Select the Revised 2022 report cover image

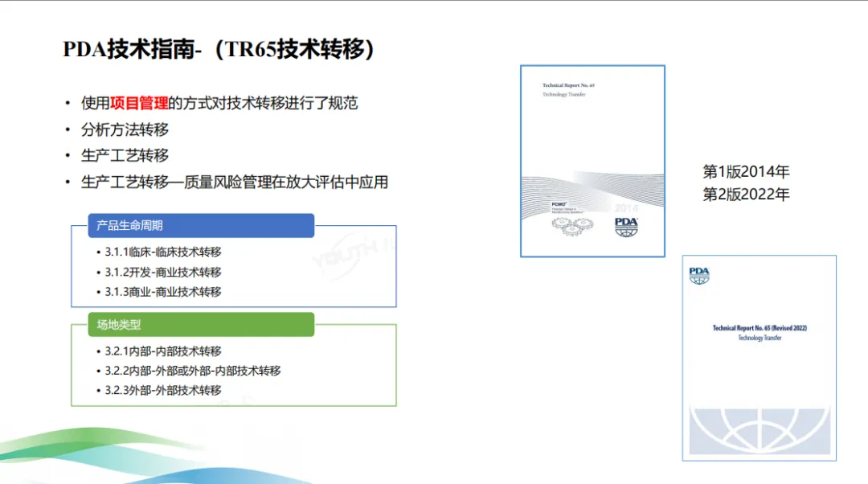pos(759,358)
